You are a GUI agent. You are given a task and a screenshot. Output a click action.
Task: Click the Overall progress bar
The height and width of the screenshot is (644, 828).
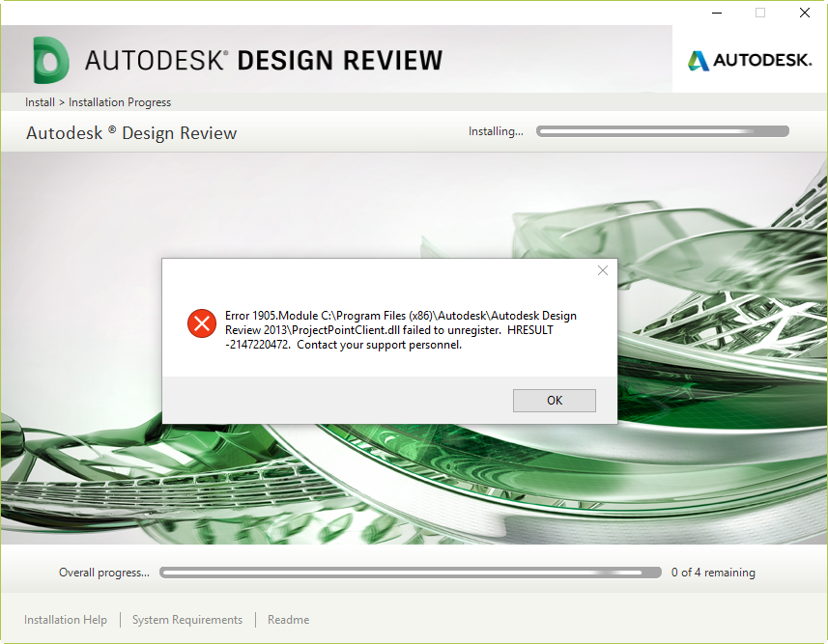[x=411, y=573]
